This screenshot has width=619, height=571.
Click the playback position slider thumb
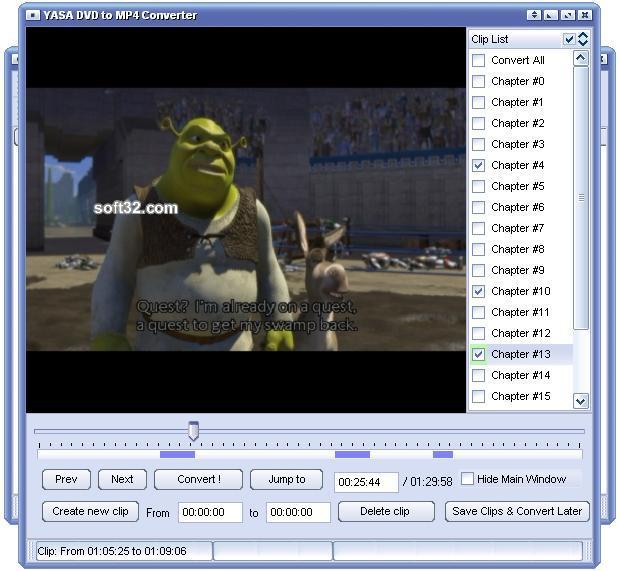point(193,431)
